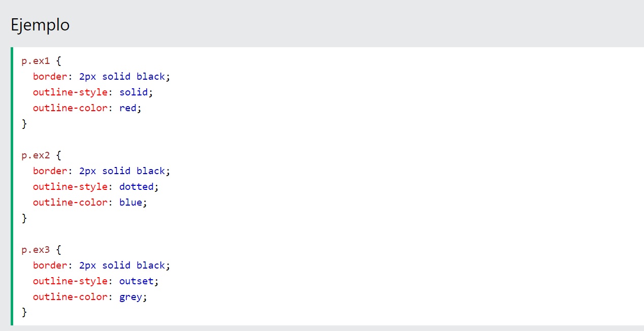Click the 'dotted' outline-style value
The height and width of the screenshot is (331, 644).
137,187
